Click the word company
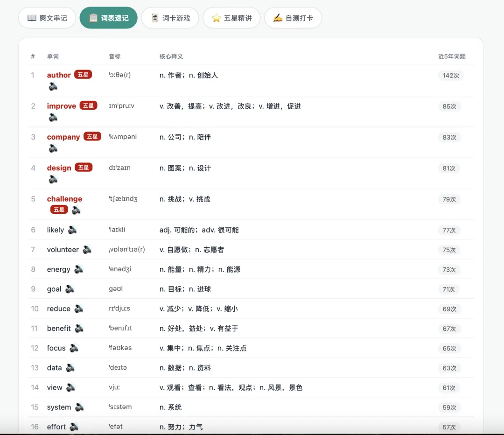 coord(63,137)
